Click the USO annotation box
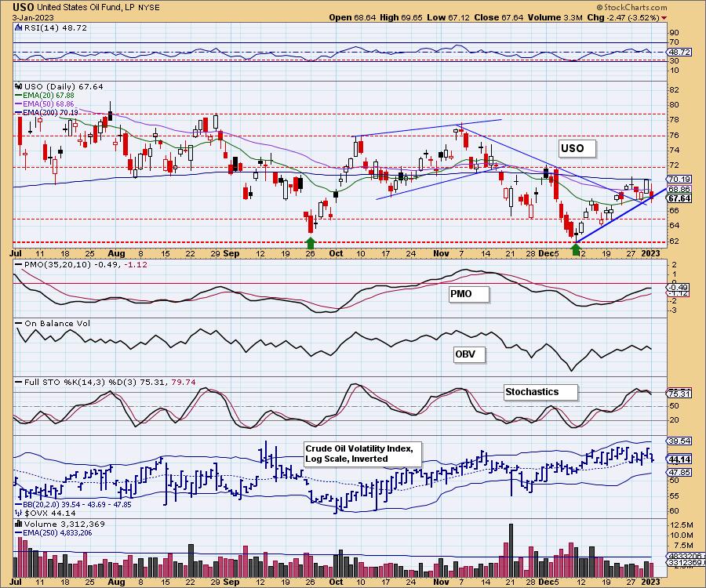Screen dimensions: 706x588 577,148
